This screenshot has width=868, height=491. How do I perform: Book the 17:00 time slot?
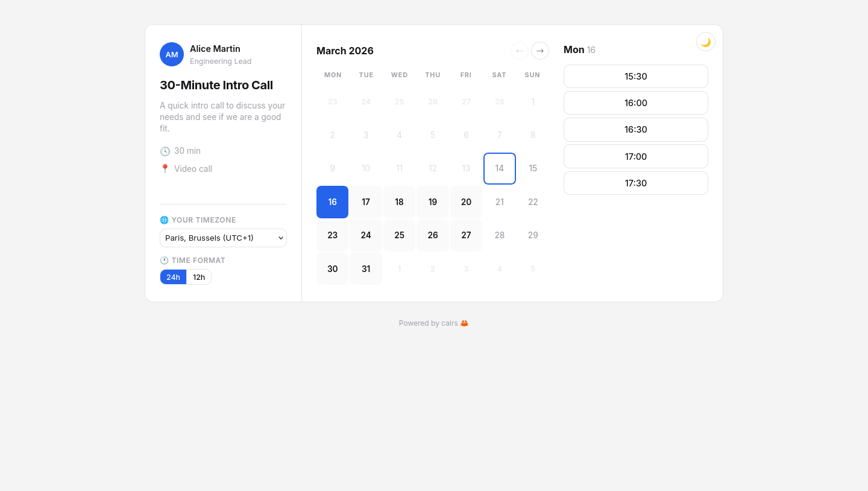(635, 156)
